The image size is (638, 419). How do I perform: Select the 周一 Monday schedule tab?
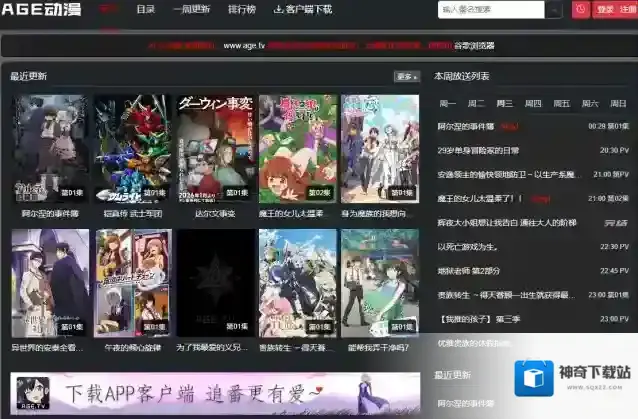point(448,103)
